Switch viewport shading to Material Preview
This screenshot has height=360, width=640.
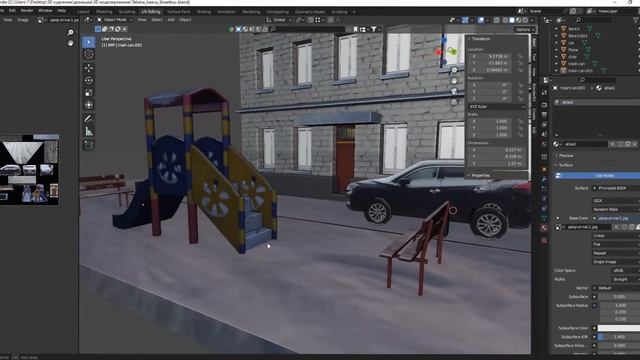(518, 20)
